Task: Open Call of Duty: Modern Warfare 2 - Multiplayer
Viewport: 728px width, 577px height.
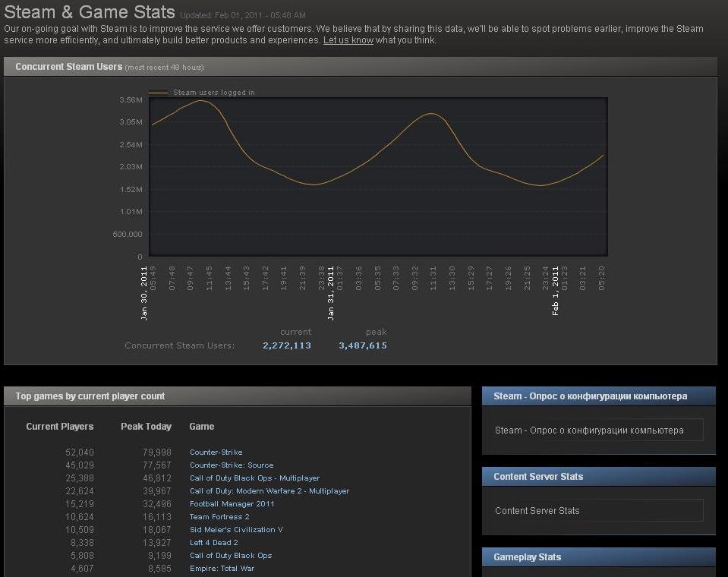Action: coord(269,491)
